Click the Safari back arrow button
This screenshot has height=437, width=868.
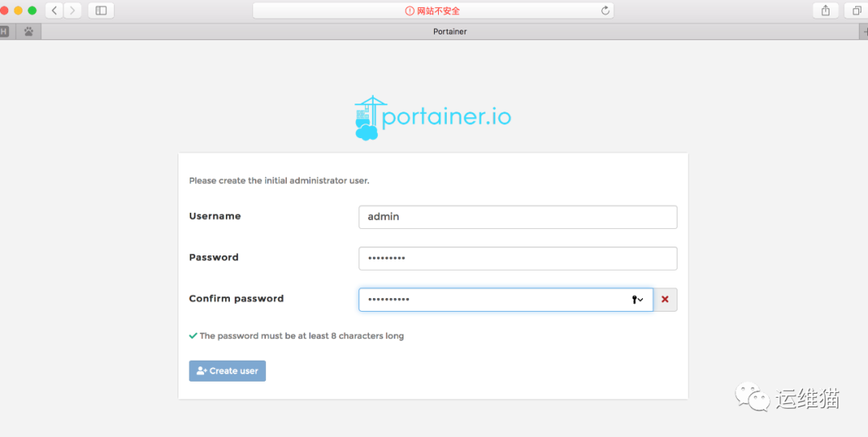pyautogui.click(x=55, y=10)
